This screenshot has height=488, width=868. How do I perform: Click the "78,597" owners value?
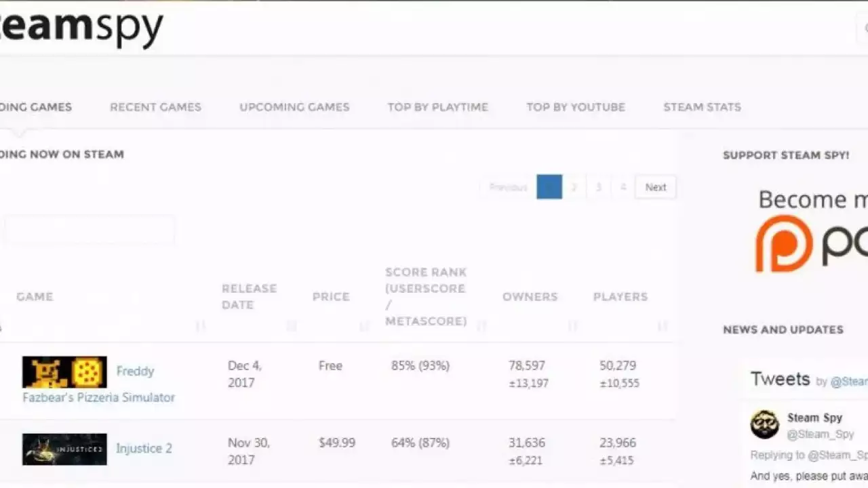click(527, 366)
